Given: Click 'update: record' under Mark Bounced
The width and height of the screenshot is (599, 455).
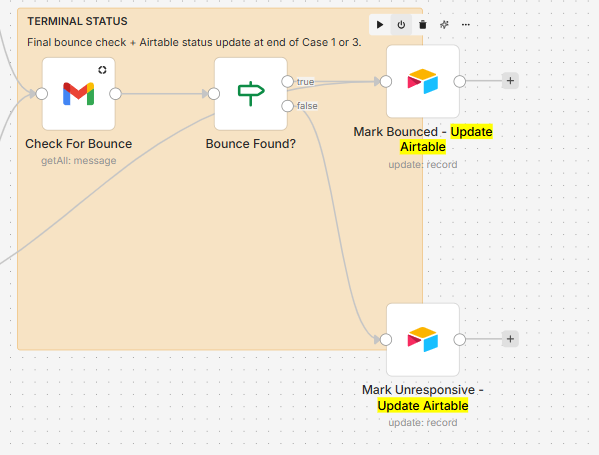Looking at the screenshot, I should point(423,165).
